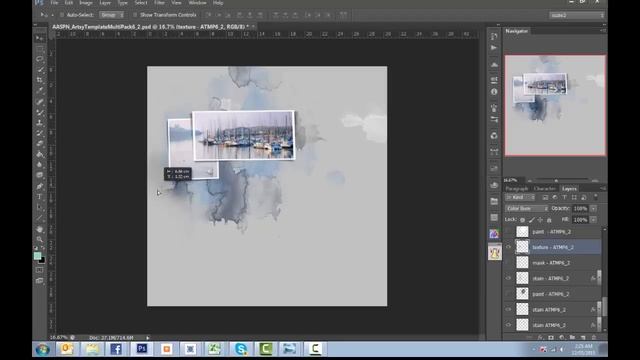640x360 pixels.
Task: Select the Path Selection tool
Action: (x=40, y=207)
